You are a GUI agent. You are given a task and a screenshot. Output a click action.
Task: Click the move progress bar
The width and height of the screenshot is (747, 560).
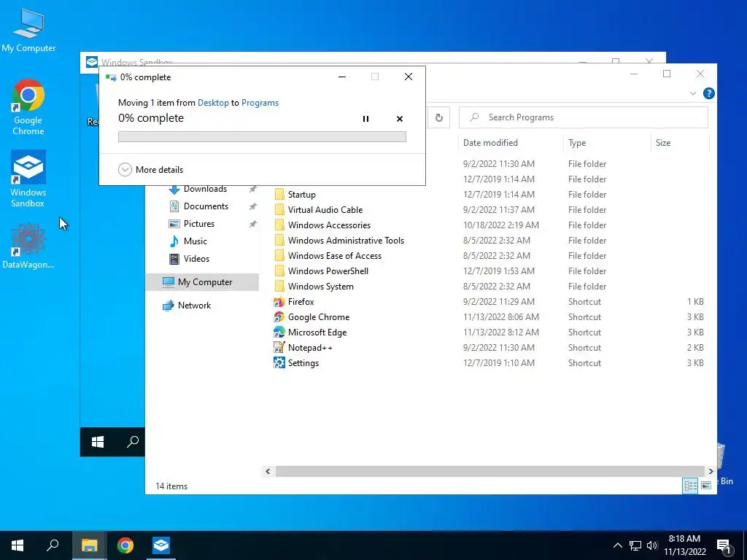pos(262,136)
